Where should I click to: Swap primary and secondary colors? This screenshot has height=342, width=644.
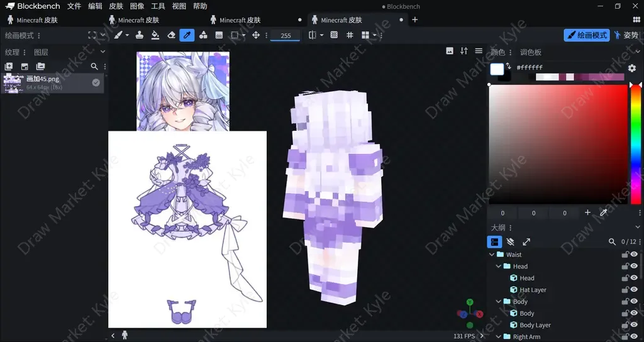[508, 66]
